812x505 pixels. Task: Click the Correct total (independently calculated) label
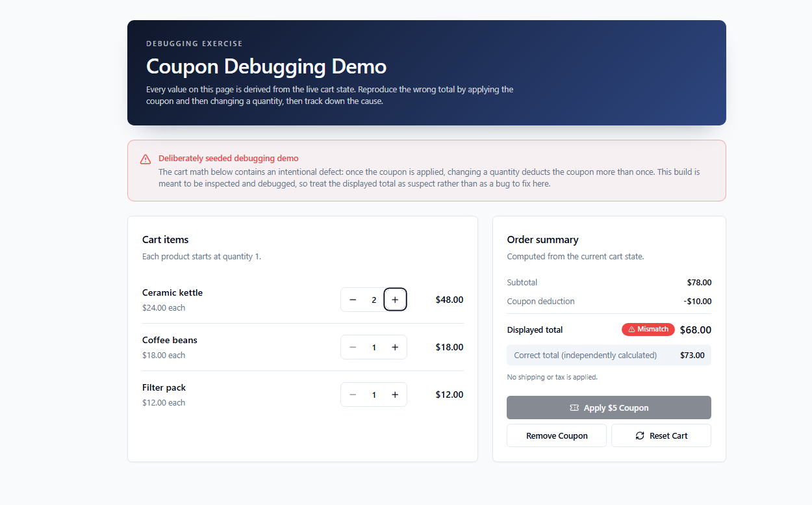[x=585, y=356]
